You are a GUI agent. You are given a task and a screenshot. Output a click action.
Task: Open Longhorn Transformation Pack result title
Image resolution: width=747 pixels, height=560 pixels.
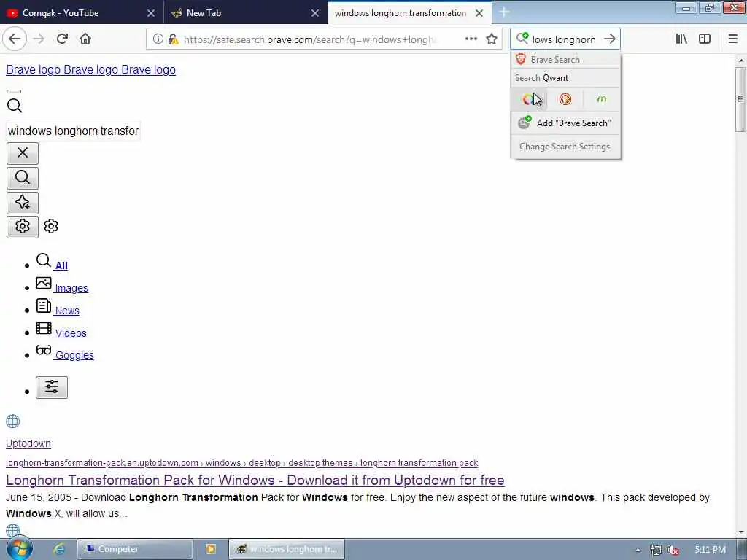[255, 480]
